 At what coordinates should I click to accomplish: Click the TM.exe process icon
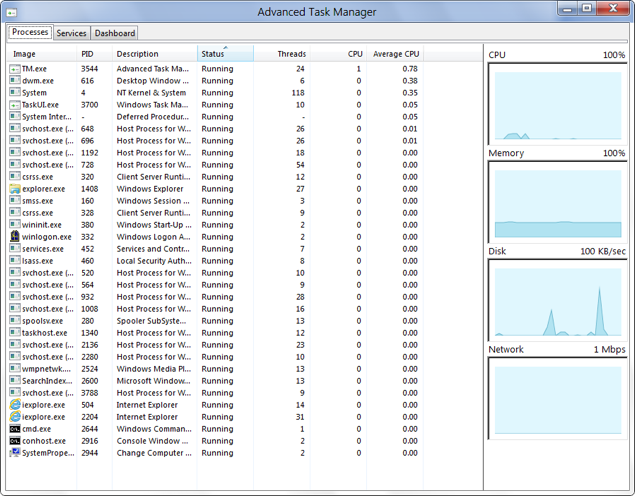tap(15, 69)
